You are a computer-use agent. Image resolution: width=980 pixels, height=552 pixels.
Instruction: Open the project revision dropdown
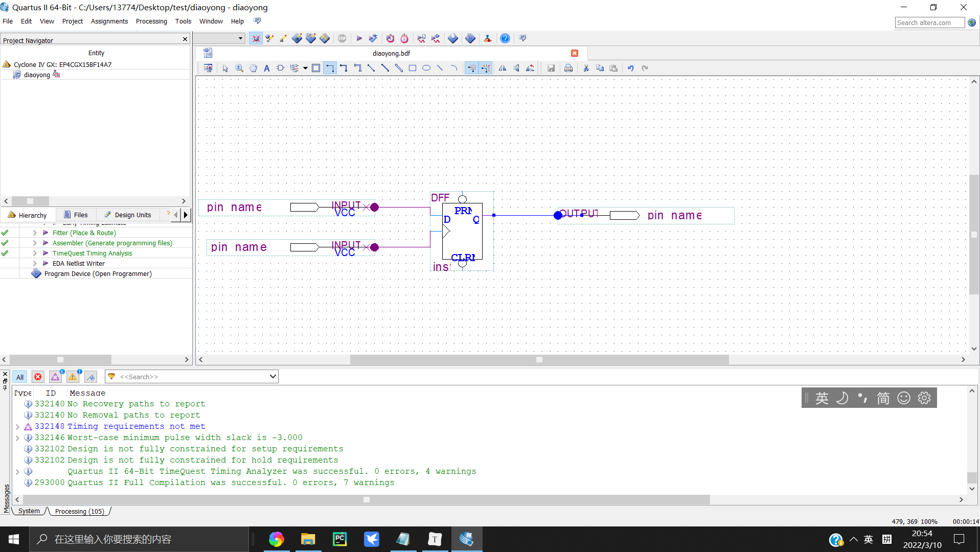click(x=240, y=38)
